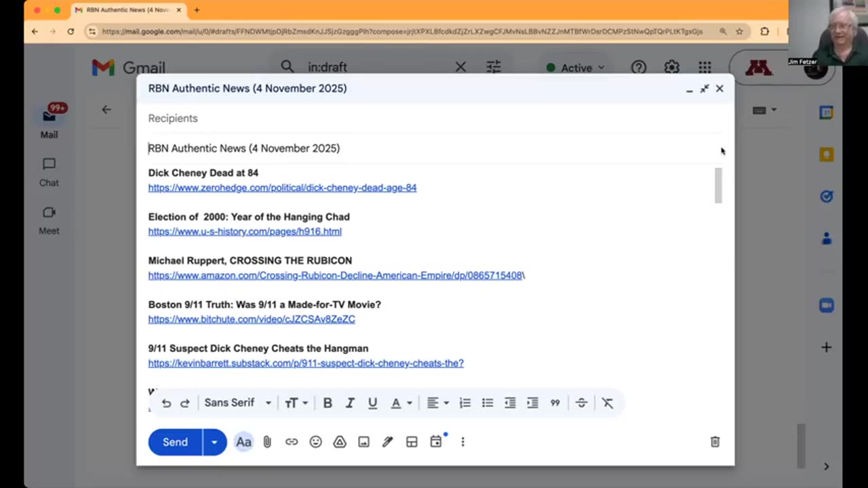
Task: Open more options three-dot menu in compose
Action: tap(462, 442)
